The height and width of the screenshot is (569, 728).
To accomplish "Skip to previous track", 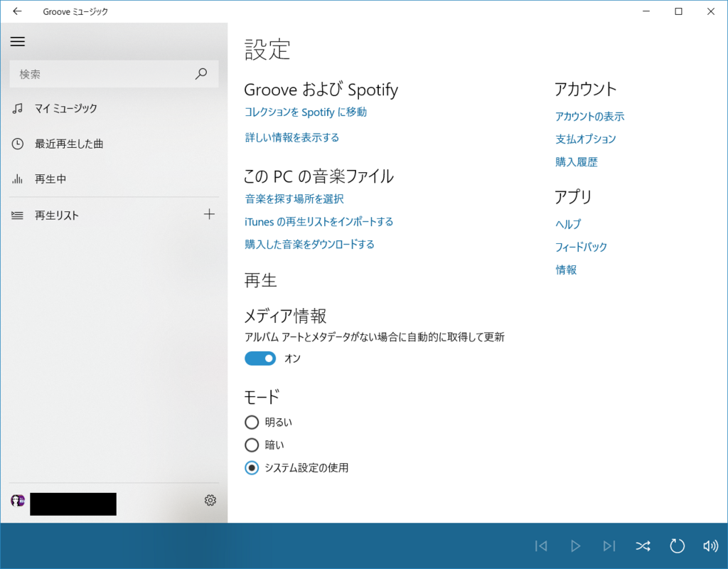I will [541, 546].
